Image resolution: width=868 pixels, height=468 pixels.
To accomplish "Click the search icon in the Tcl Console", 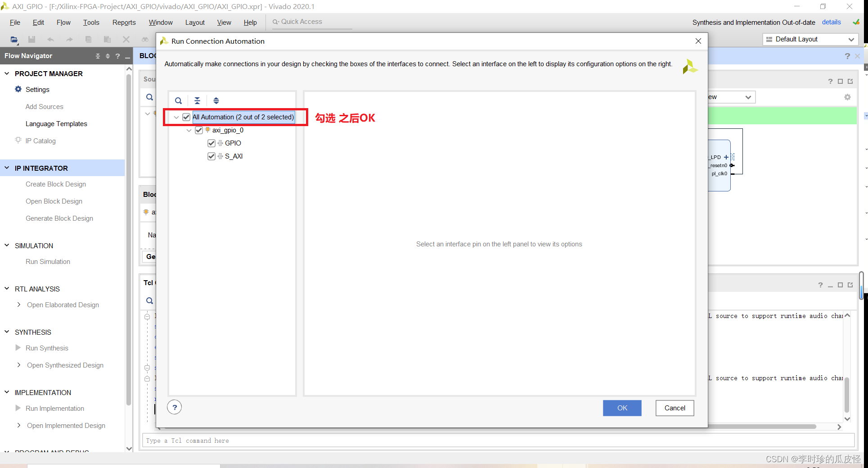I will (x=150, y=300).
